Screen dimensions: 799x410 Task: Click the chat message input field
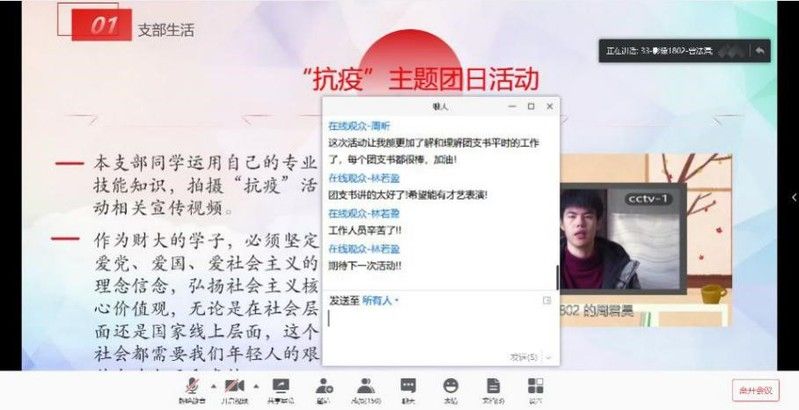coord(441,329)
